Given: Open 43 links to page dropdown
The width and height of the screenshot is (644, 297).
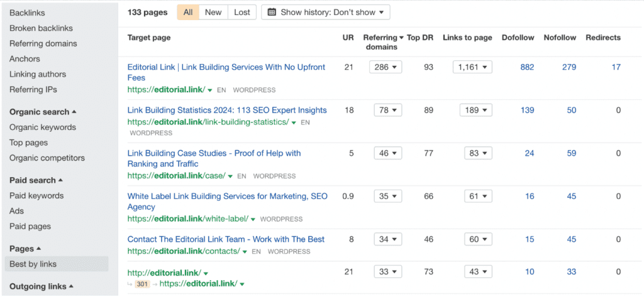Looking at the screenshot, I should 478,271.
